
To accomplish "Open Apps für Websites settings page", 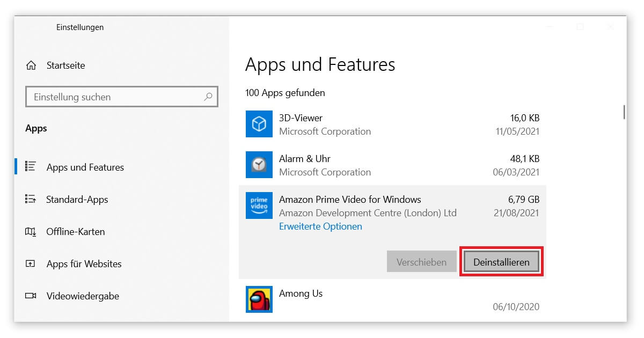I will tap(83, 263).
